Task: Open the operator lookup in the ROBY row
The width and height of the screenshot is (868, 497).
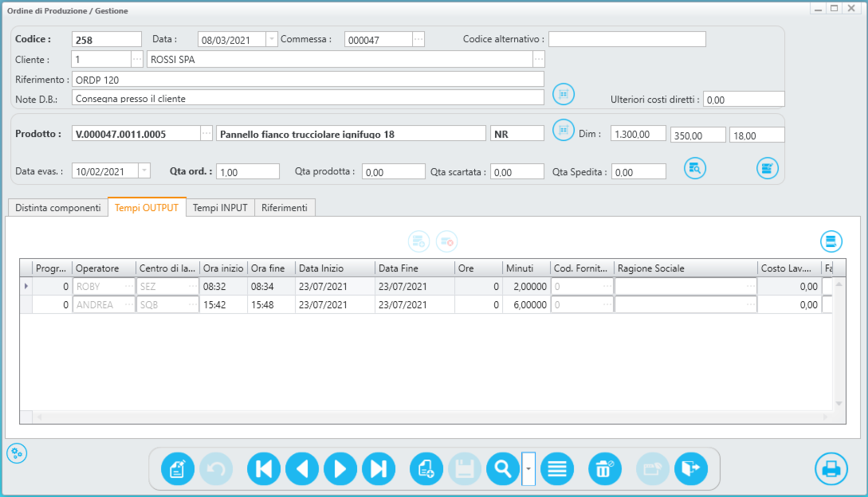Action: (x=129, y=286)
